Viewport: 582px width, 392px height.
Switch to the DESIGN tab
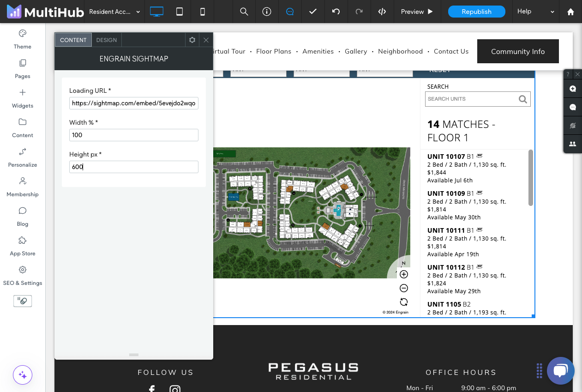pos(107,40)
